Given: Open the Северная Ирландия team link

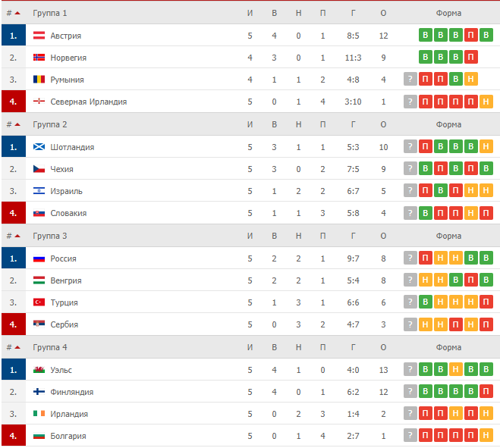Looking at the screenshot, I should (x=88, y=102).
